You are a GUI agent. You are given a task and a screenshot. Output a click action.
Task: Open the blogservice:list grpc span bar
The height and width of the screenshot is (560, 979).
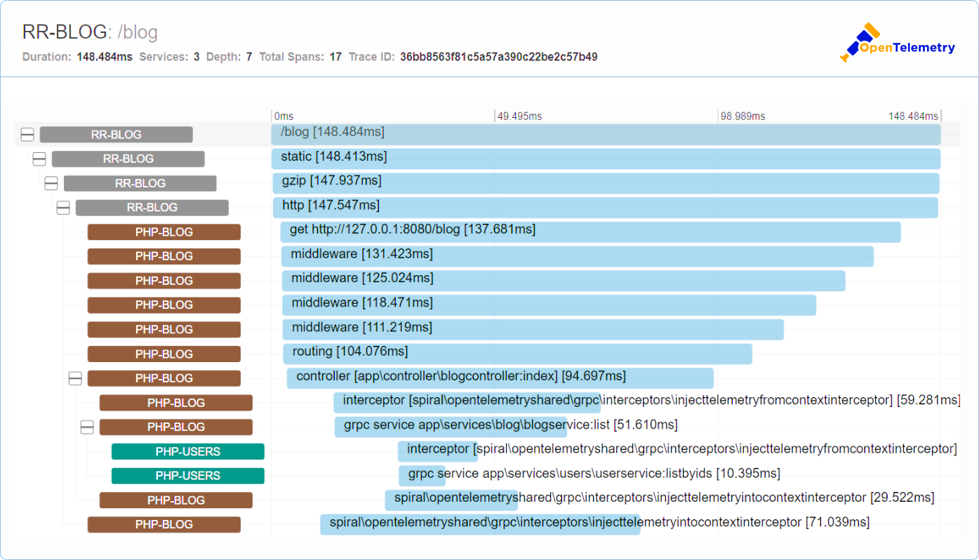click(451, 427)
